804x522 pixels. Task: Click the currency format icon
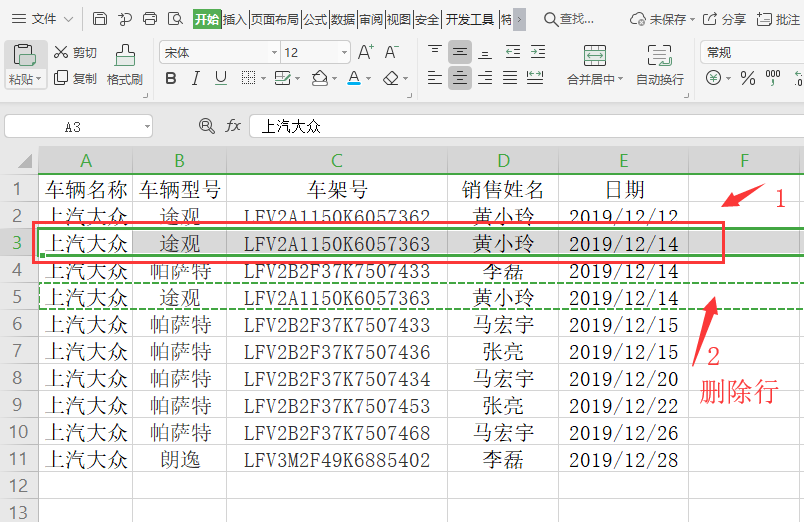click(713, 78)
